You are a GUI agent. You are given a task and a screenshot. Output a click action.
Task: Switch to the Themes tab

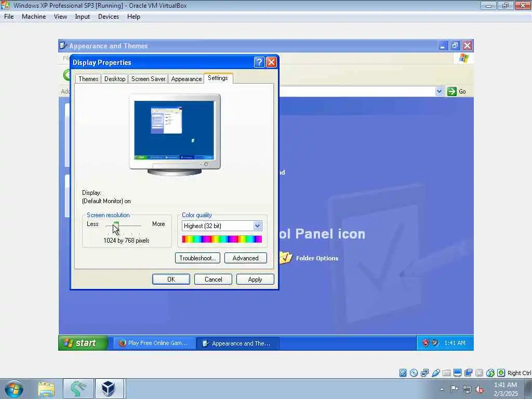point(88,79)
